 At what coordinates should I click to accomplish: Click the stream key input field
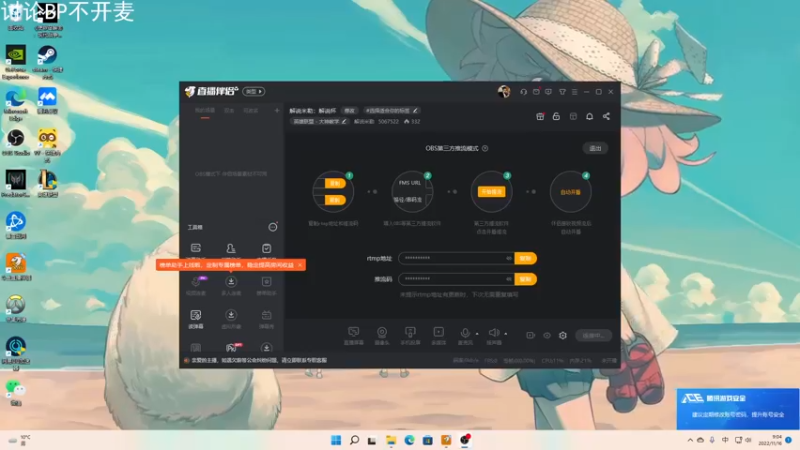pos(456,279)
